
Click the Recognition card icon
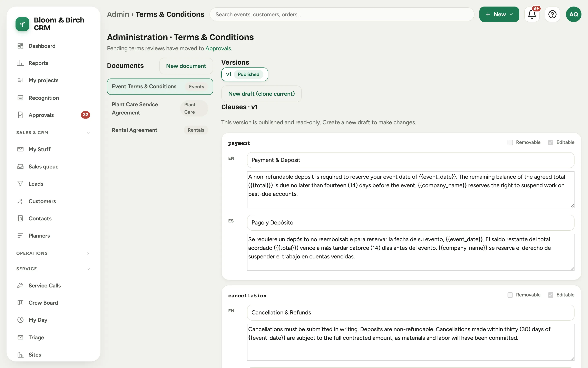click(x=20, y=98)
